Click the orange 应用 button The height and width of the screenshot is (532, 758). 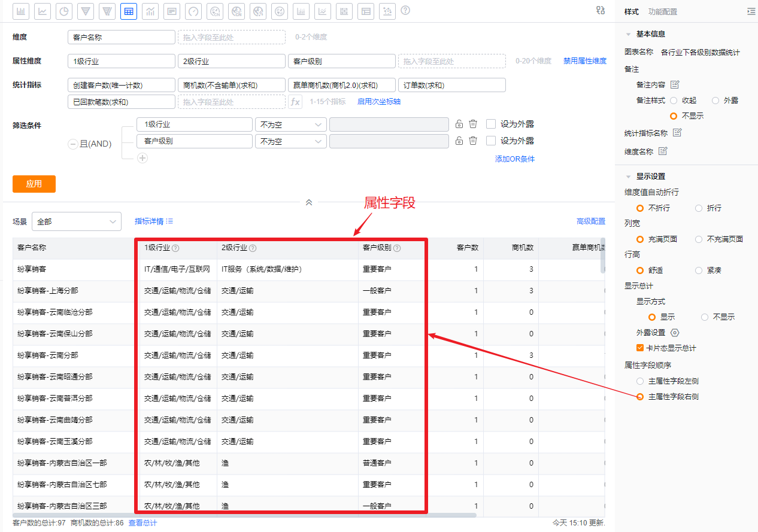34,184
